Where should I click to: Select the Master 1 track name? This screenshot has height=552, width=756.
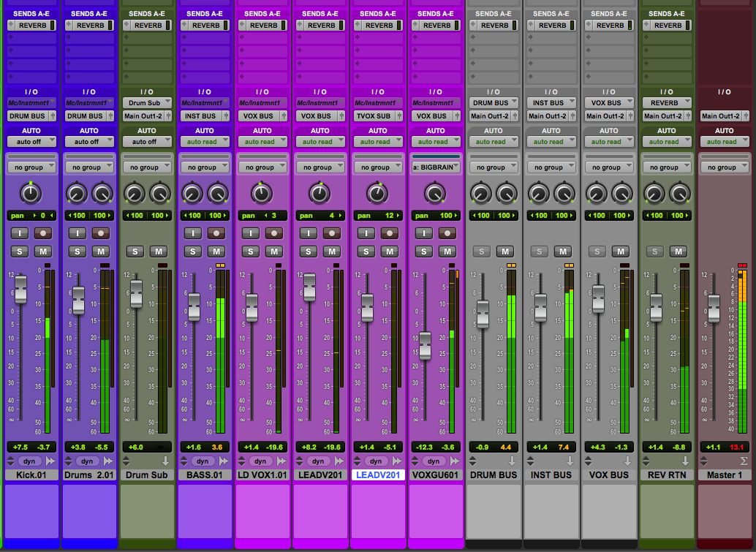pos(724,475)
